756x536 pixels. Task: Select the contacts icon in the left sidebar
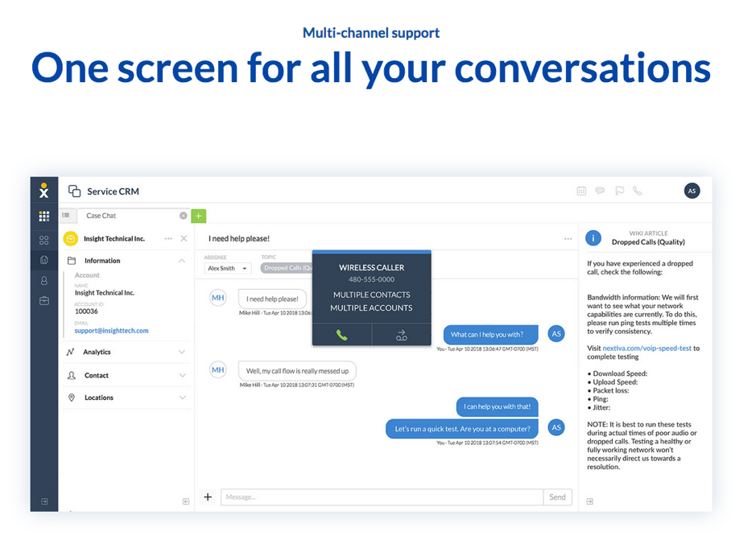43,280
